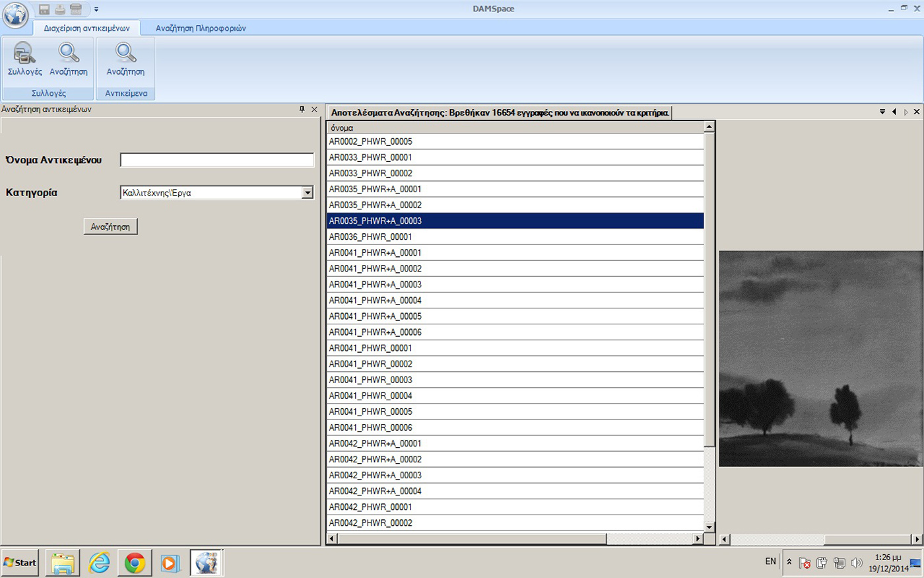Click Αναζήτηση icon in the Αντικείμενα group
This screenshot has height=578, width=924.
click(x=125, y=59)
